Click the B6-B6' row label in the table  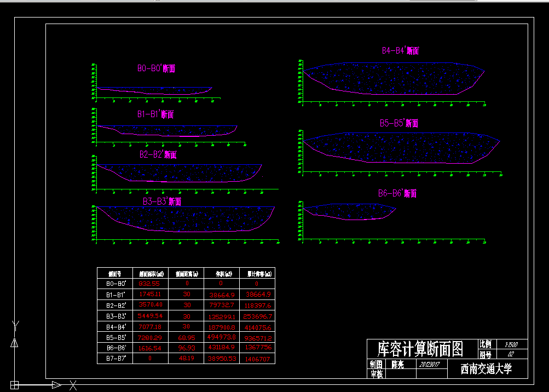[116, 348]
